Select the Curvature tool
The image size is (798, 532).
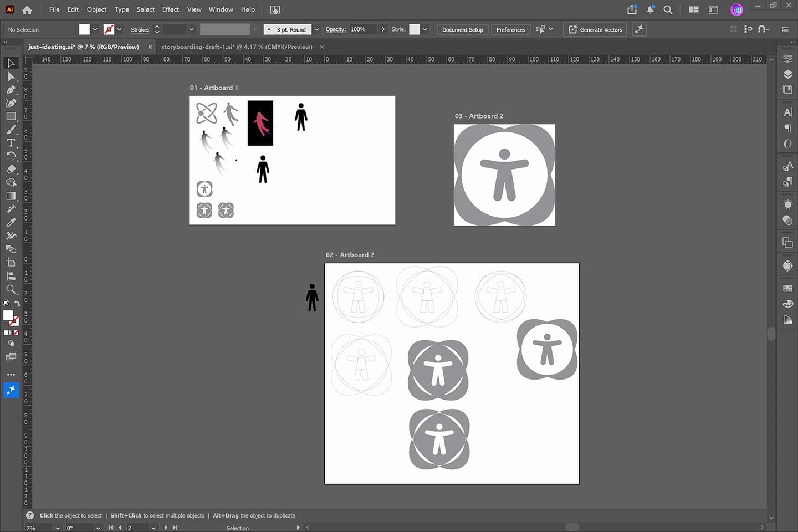point(11,103)
